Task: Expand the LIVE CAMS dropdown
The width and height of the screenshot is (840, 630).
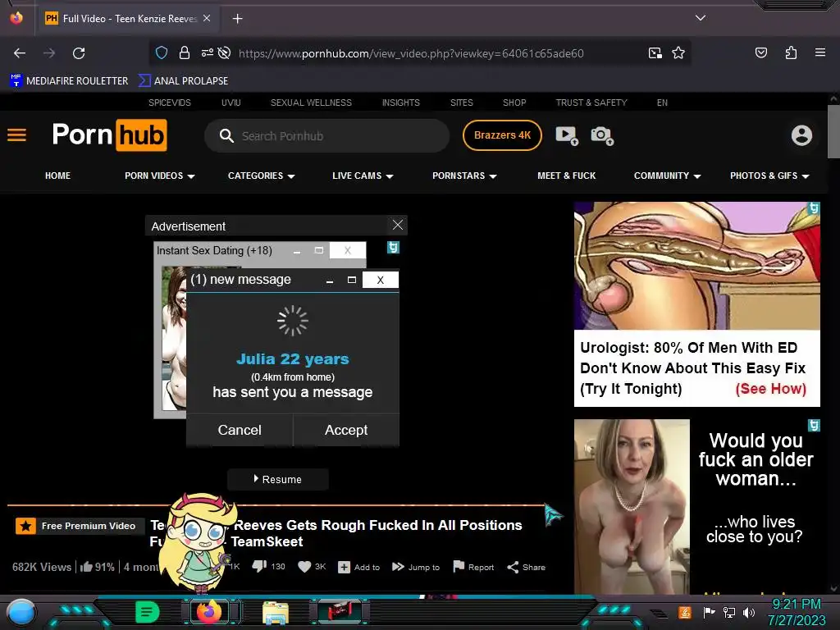Action: 363,176
